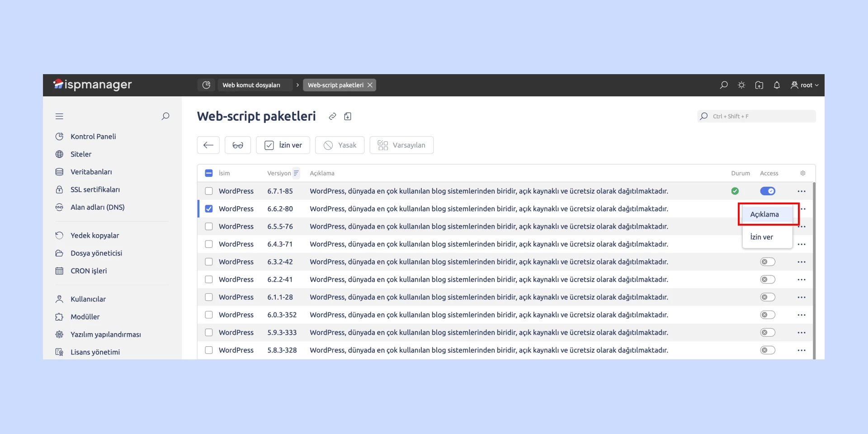Open more menu for WordPress 5.8.3-328
Image resolution: width=868 pixels, height=434 pixels.
tap(802, 350)
